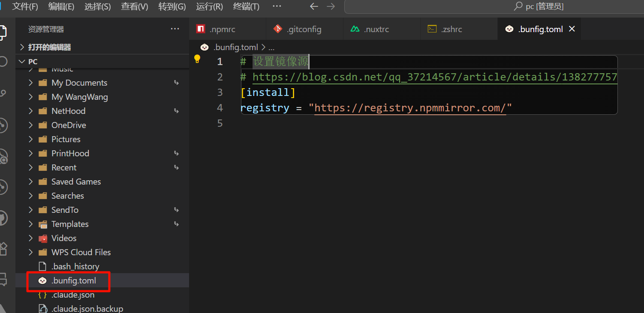644x313 pixels.
Task: Open the Extensions view in the activity bar
Action: (x=3, y=249)
